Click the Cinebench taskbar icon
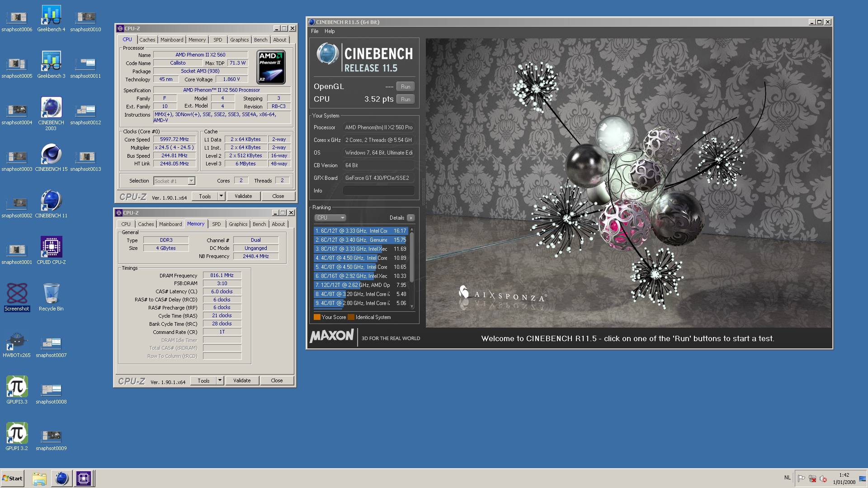This screenshot has width=868, height=488. tap(61, 478)
